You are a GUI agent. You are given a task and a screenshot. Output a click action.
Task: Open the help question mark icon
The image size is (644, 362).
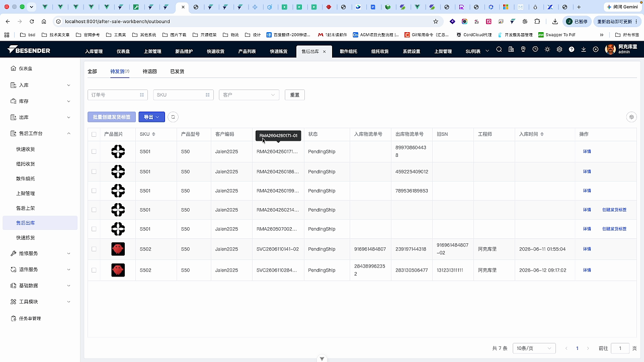pos(572,49)
